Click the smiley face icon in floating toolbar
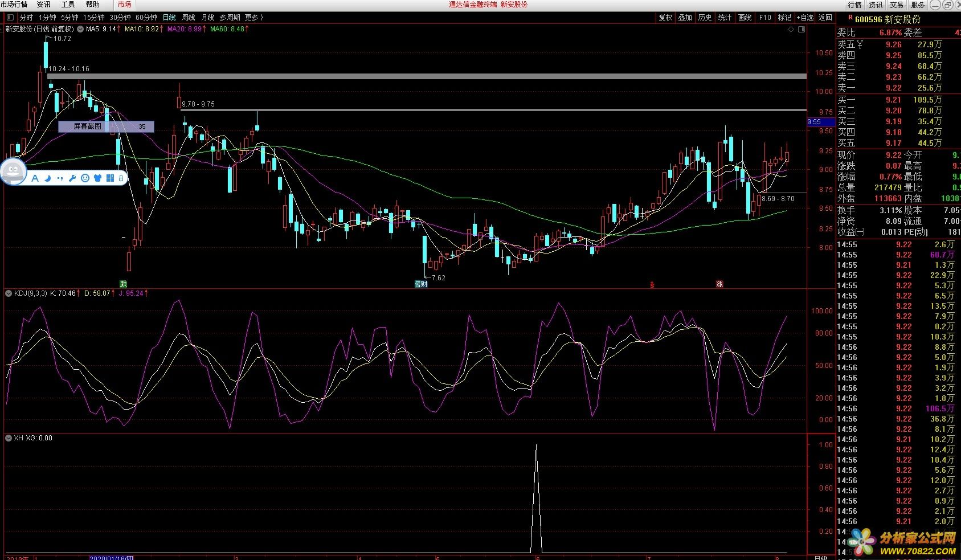Viewport: 961px width, 560px height. (x=85, y=178)
